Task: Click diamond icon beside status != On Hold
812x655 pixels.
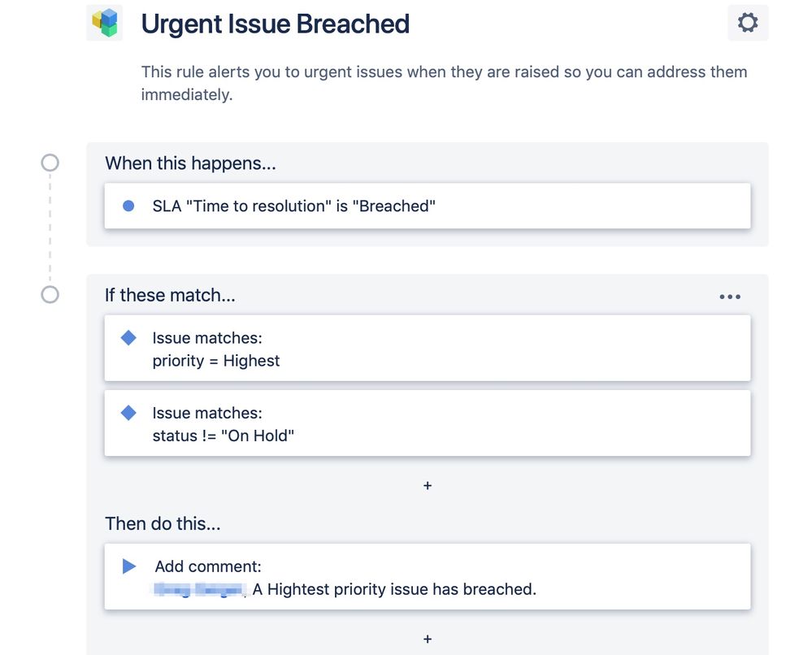Action: (x=128, y=413)
